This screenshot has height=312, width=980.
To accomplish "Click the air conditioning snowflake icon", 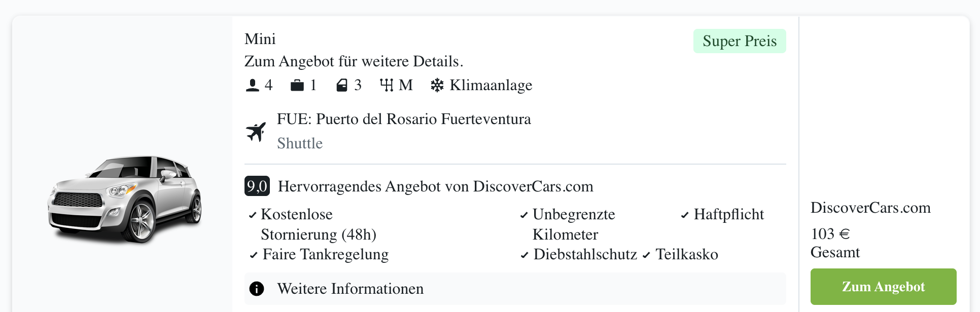I will pos(437,85).
